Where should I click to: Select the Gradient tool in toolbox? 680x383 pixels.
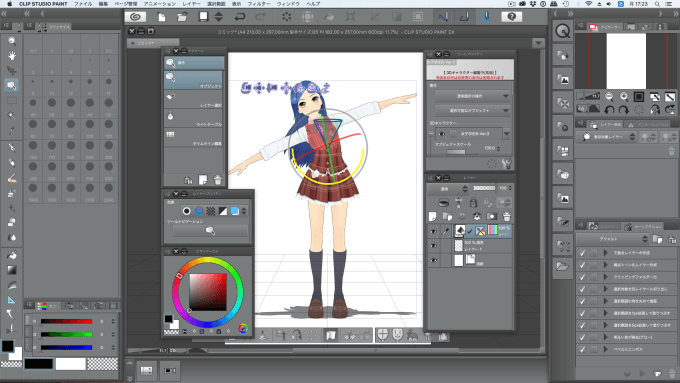(x=12, y=270)
